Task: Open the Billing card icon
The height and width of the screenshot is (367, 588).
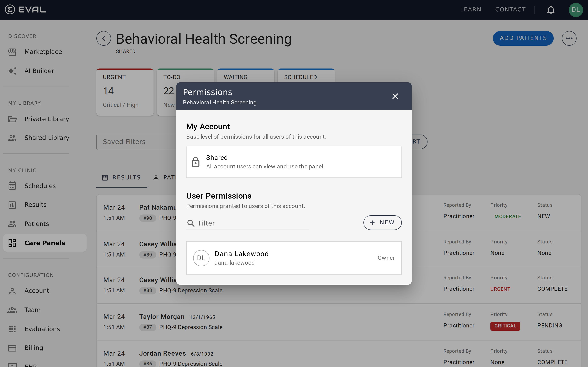Action: (x=13, y=348)
